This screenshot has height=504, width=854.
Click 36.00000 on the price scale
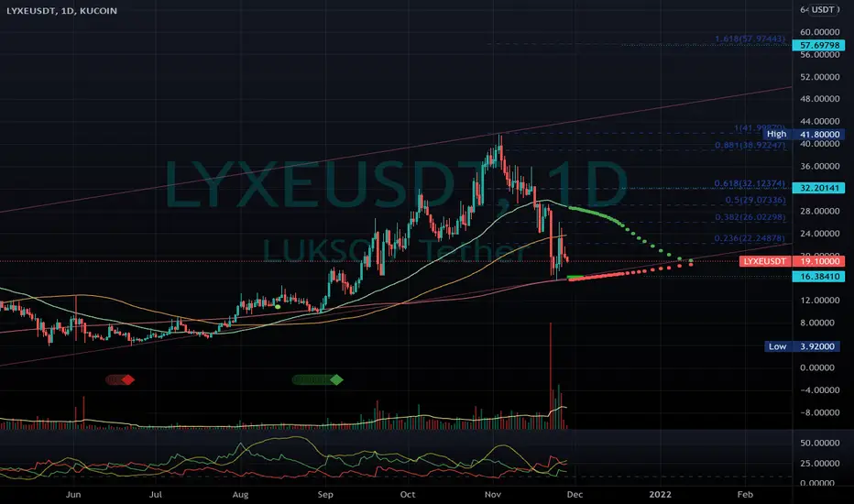click(820, 167)
